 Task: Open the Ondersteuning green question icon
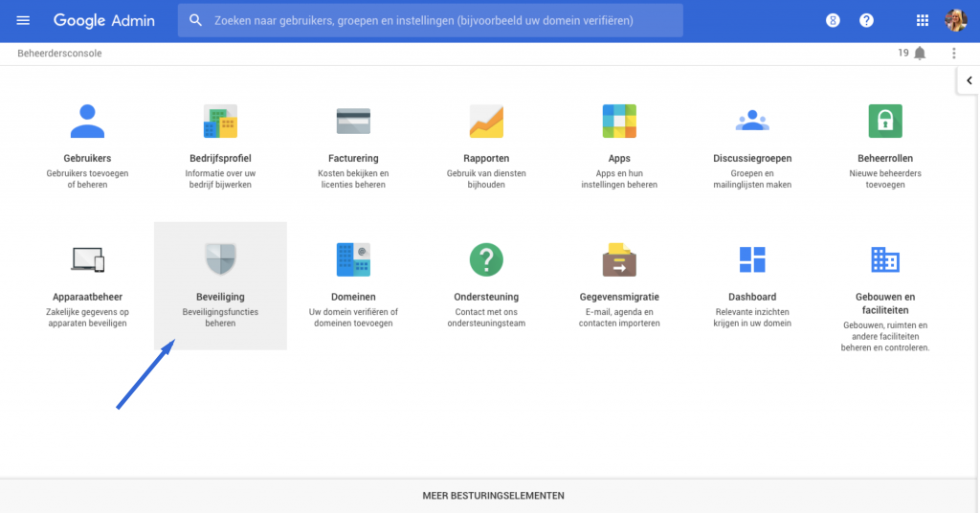tap(486, 260)
